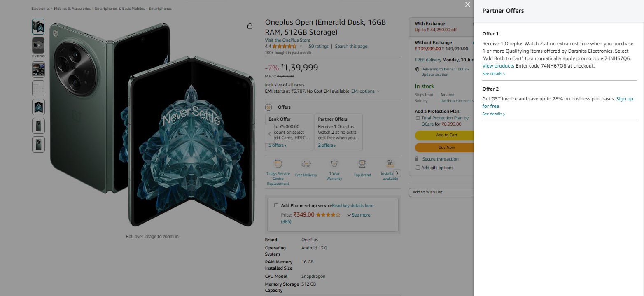Open Mobiles & Accessories breadcrumb
This screenshot has height=296, width=644.
pos(73,9)
